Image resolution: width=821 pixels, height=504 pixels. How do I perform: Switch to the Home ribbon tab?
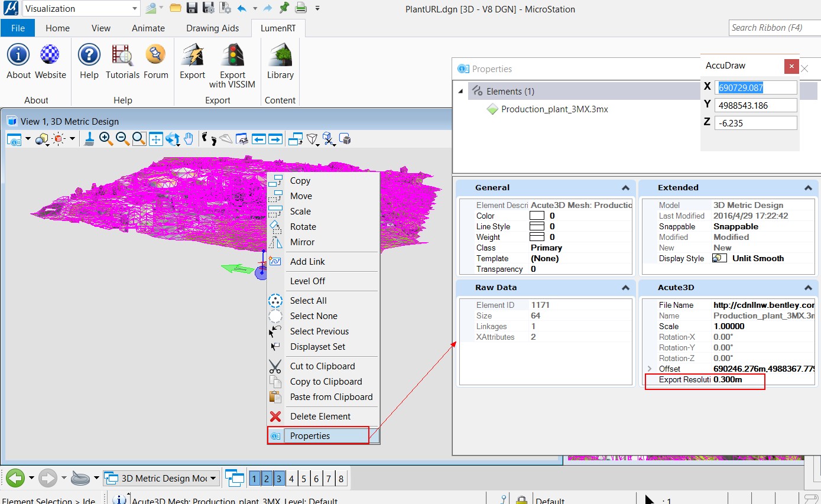(x=57, y=28)
